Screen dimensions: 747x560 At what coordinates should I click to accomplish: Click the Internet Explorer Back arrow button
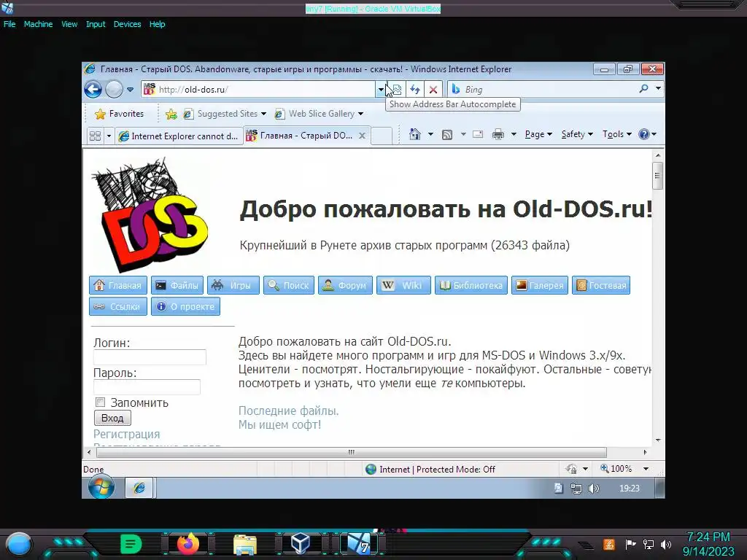(x=93, y=89)
